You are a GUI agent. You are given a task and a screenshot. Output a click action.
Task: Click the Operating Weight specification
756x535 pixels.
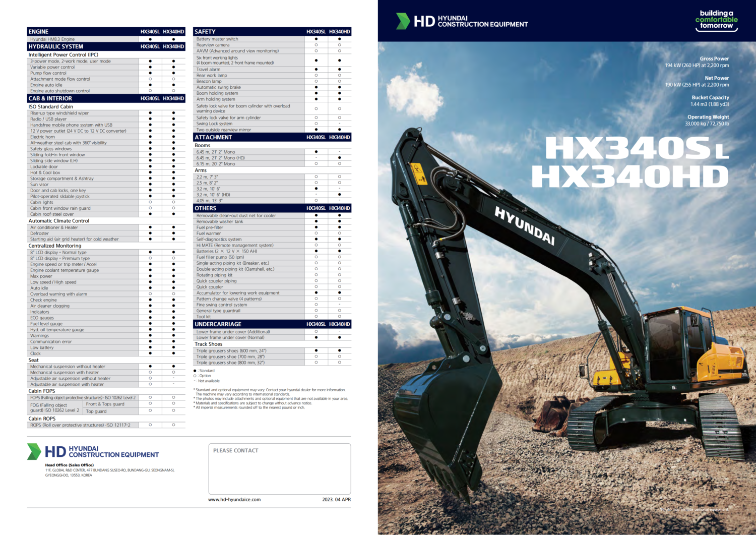(707, 120)
